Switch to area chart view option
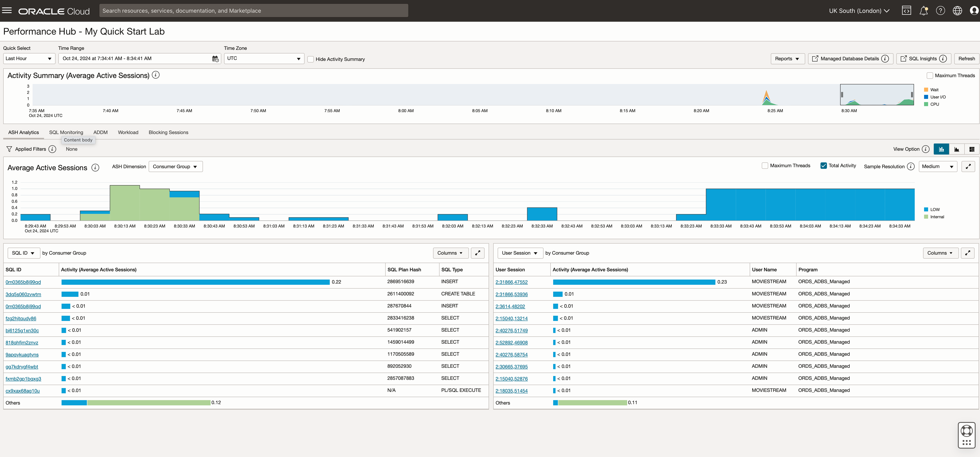Image resolution: width=980 pixels, height=457 pixels. pyautogui.click(x=956, y=149)
